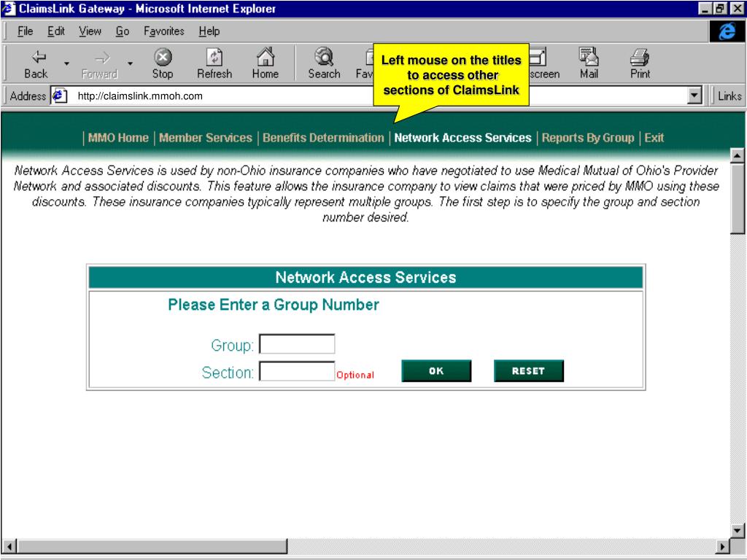
Task: Click the vertical scrollbar down arrow
Action: click(x=737, y=531)
